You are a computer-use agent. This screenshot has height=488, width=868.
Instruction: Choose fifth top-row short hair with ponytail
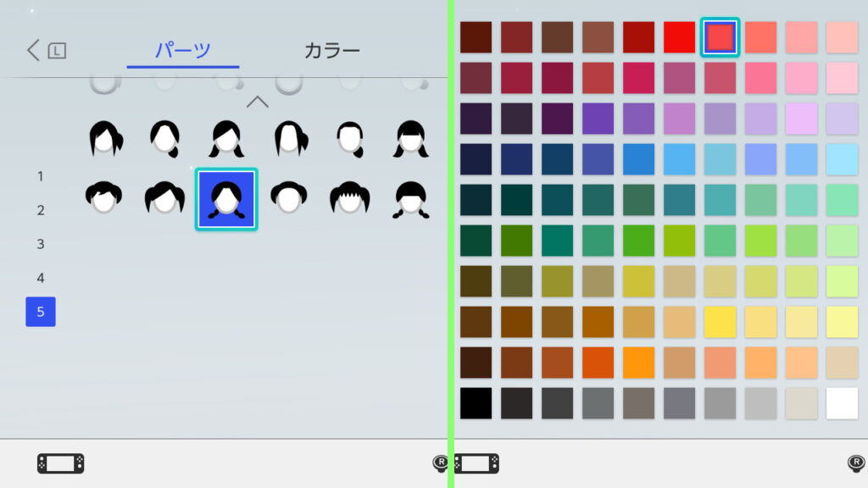pyautogui.click(x=350, y=138)
